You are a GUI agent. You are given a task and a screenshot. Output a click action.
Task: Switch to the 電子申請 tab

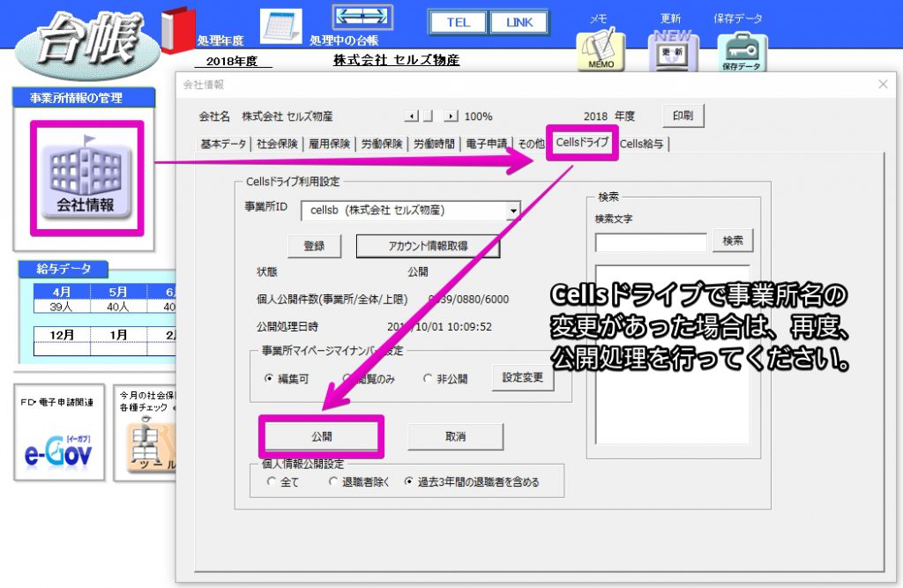[486, 144]
